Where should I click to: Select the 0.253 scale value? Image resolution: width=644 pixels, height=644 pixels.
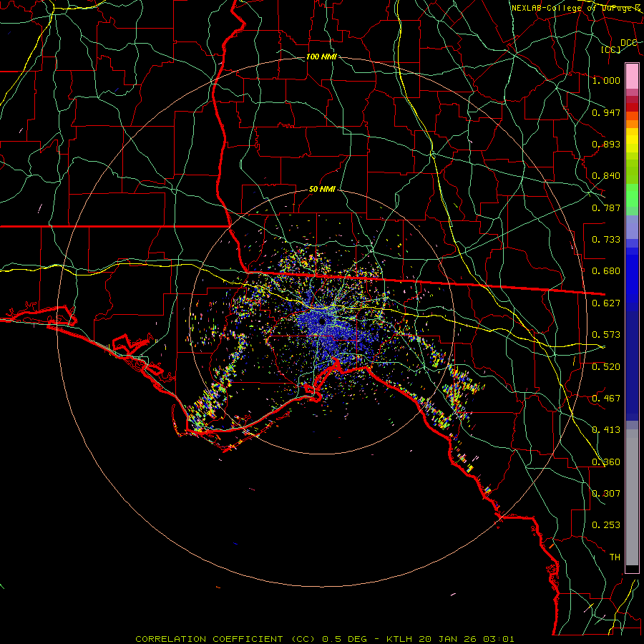[606, 525]
